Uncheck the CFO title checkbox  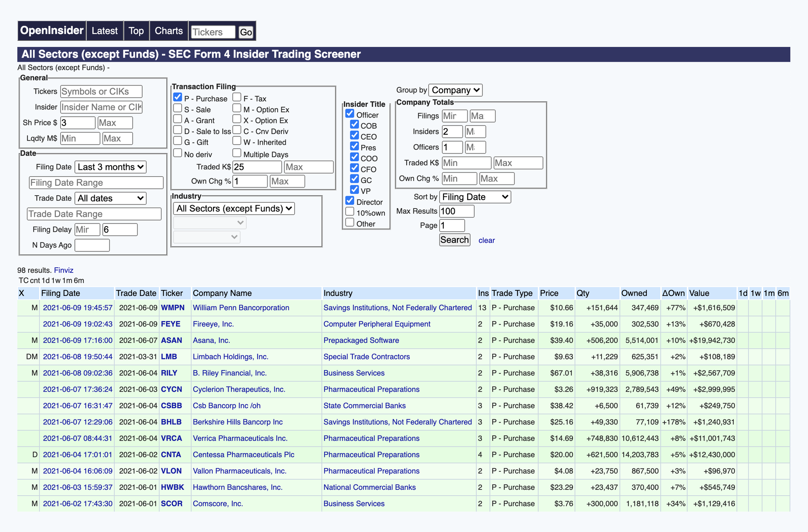pos(354,168)
